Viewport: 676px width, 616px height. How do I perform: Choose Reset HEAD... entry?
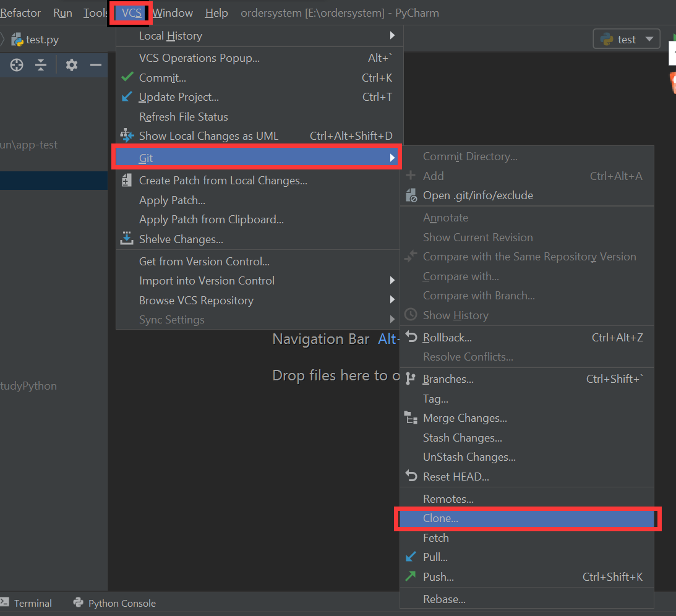pos(527,477)
